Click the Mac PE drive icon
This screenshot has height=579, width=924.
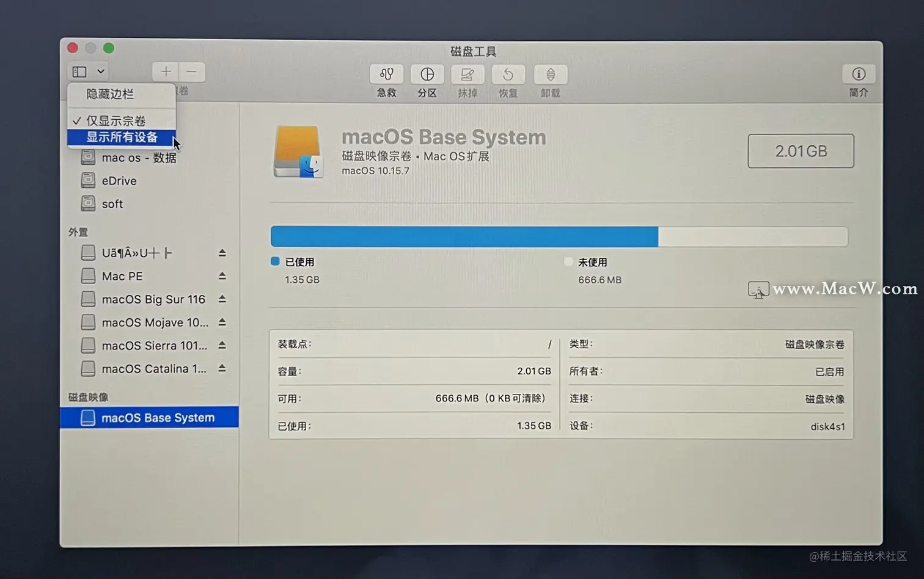88,276
